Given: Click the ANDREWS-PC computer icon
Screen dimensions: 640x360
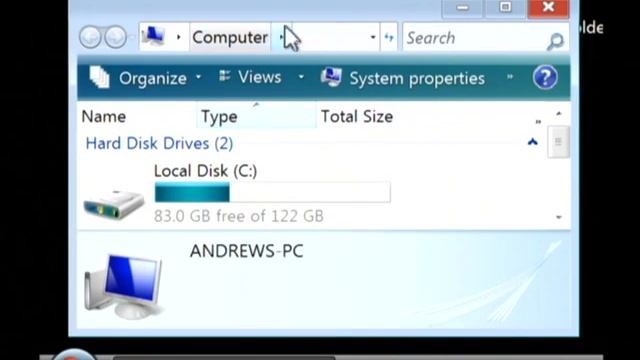Looking at the screenshot, I should 124,286.
